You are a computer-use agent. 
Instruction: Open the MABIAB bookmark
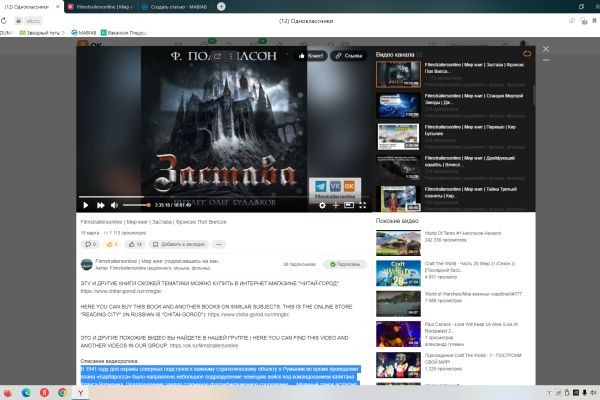(84, 33)
